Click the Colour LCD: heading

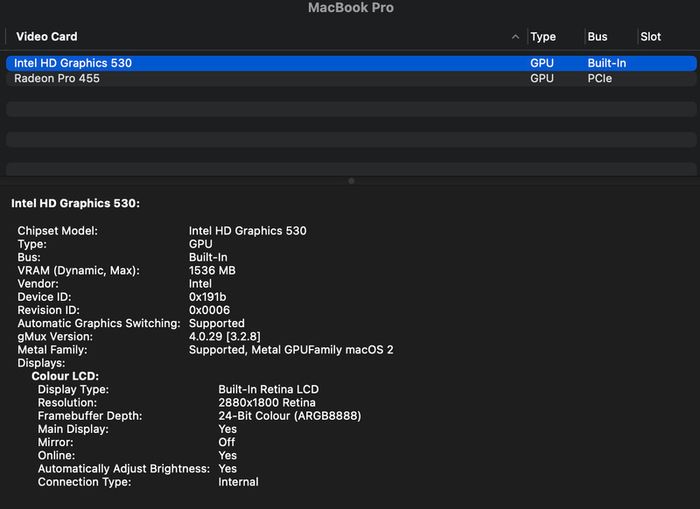click(65, 376)
